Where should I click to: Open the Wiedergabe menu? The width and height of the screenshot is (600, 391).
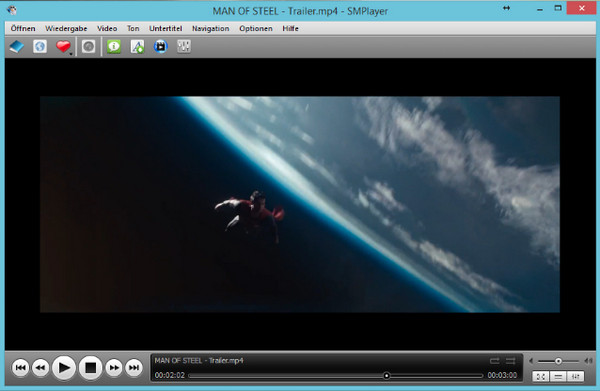[x=66, y=28]
